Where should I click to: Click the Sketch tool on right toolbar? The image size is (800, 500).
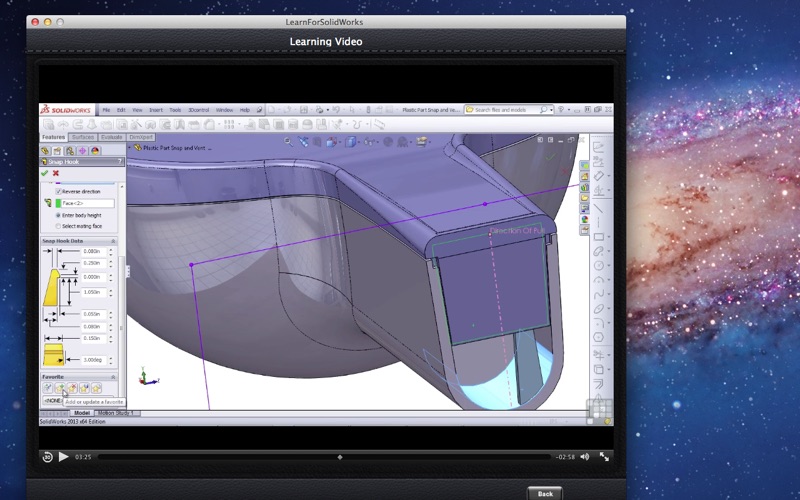[598, 147]
